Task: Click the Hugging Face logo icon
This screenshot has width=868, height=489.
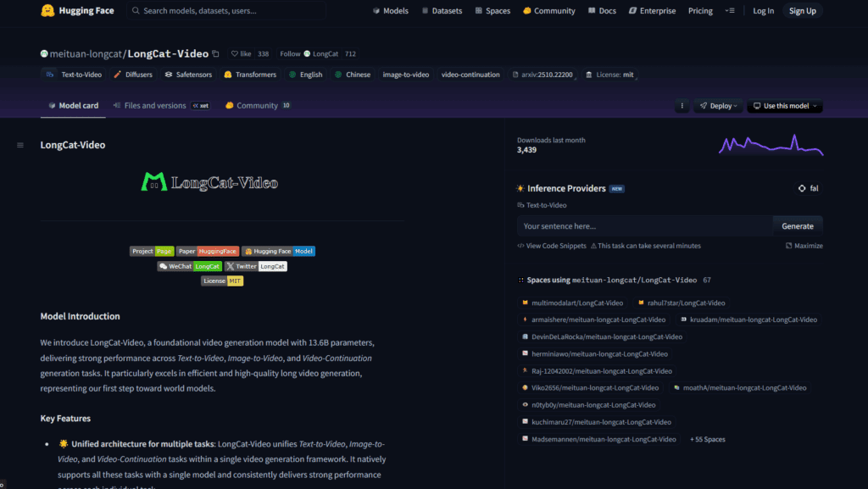Action: [x=47, y=10]
